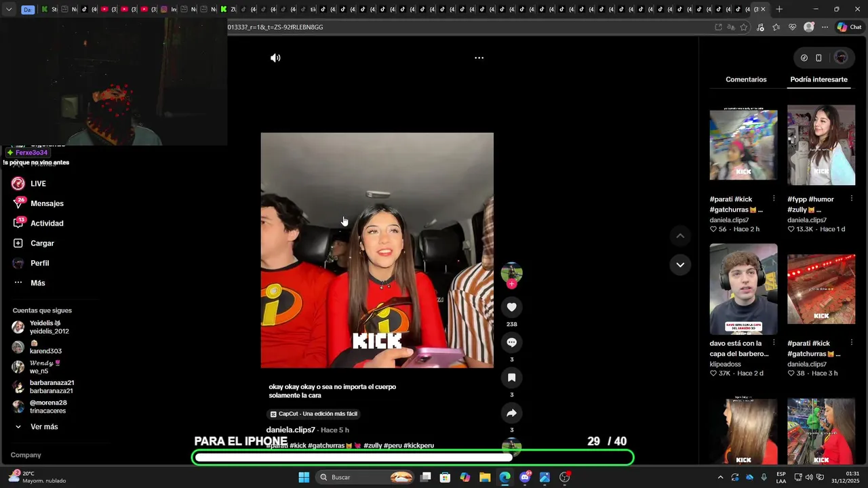The height and width of the screenshot is (488, 868).
Task: Switch to the Podría interesarte tab
Action: click(818, 79)
